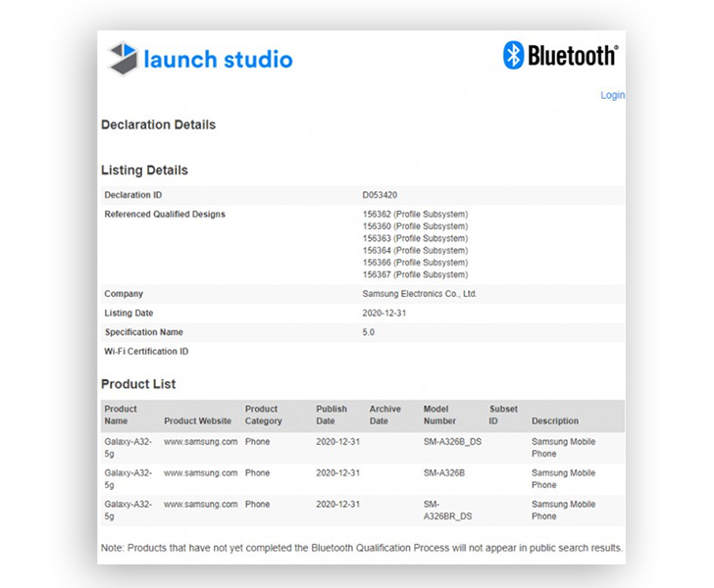
Task: Select publish date in the SM-A326BR_DS row
Action: [337, 505]
